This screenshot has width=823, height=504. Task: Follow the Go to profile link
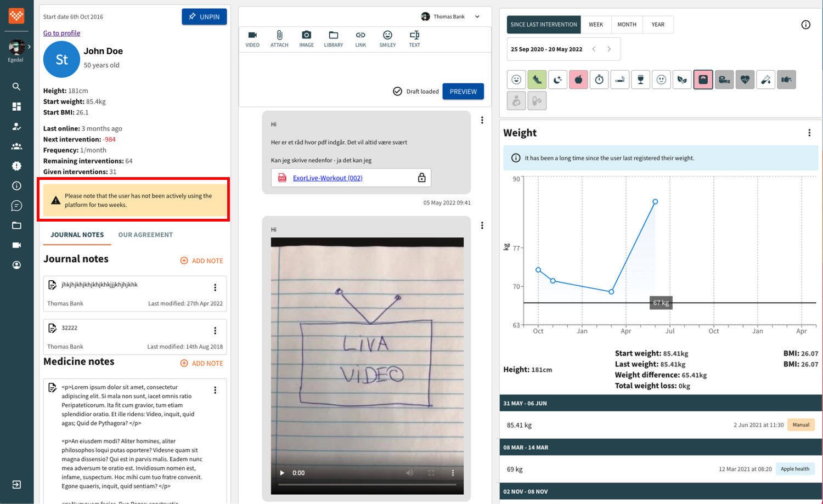[61, 33]
